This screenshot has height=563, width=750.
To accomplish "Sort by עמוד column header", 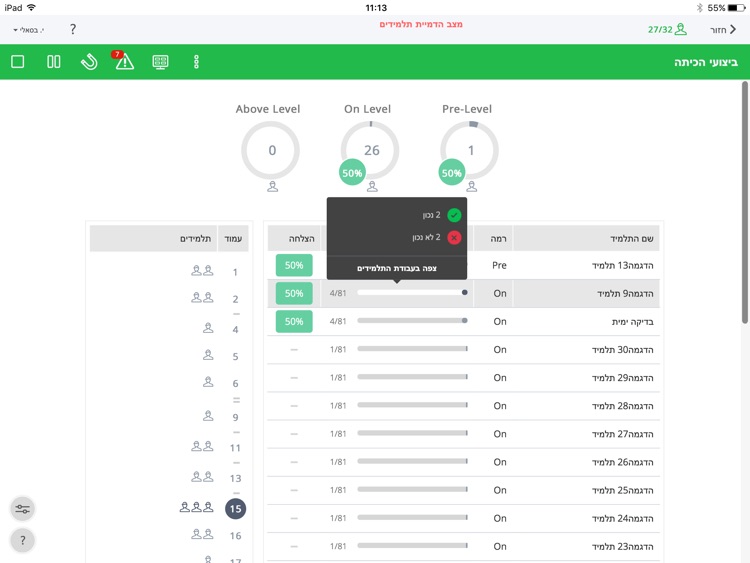I will pyautogui.click(x=233, y=239).
